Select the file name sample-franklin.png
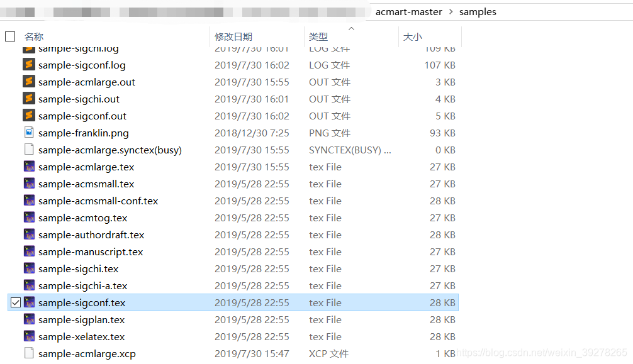Screen dimensions: 633x364 (x=84, y=133)
